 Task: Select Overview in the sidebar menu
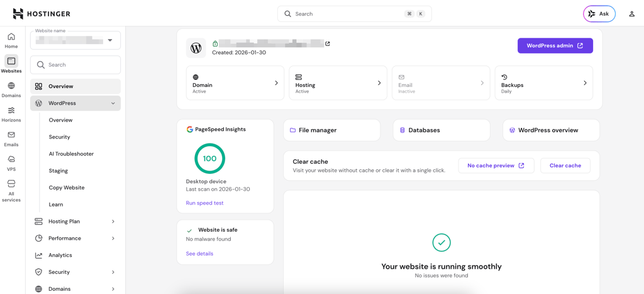75,86
